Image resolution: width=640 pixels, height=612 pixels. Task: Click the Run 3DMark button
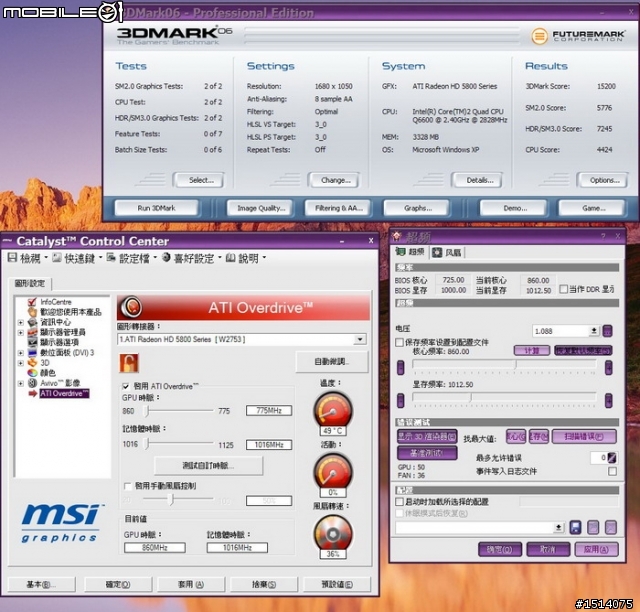[x=156, y=208]
